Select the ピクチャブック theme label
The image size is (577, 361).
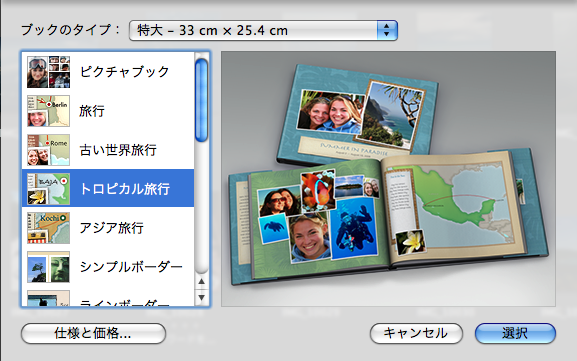124,71
